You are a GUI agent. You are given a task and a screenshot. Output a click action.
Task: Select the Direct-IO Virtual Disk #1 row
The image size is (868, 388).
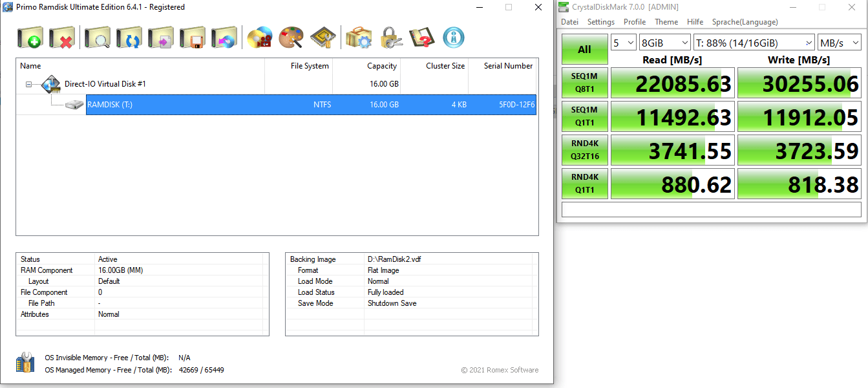[x=276, y=85]
